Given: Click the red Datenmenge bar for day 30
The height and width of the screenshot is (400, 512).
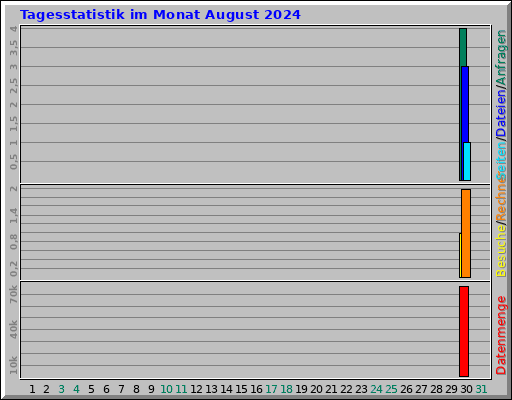Looking at the screenshot, I should point(464,331).
